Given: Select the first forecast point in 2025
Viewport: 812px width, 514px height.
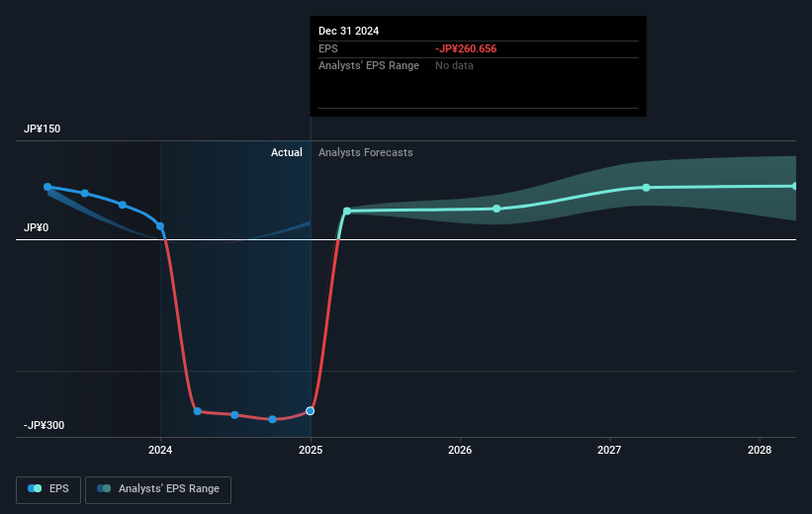Looking at the screenshot, I should (x=347, y=212).
